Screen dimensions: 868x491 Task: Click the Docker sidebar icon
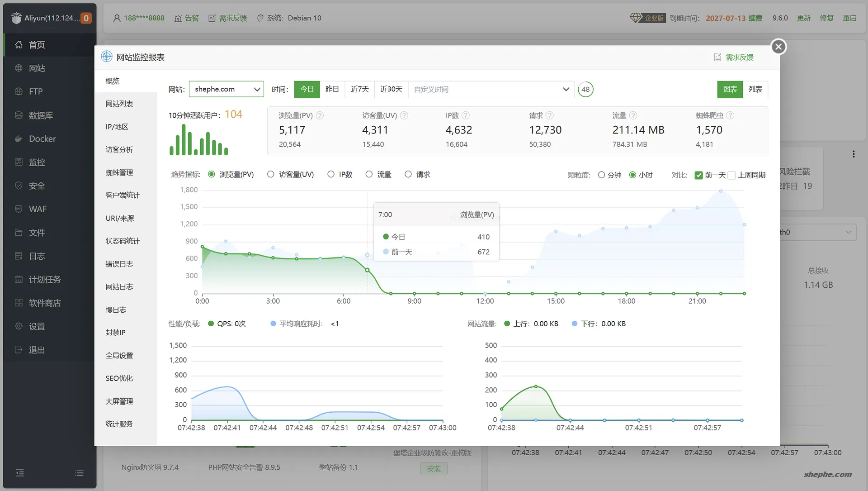[19, 139]
